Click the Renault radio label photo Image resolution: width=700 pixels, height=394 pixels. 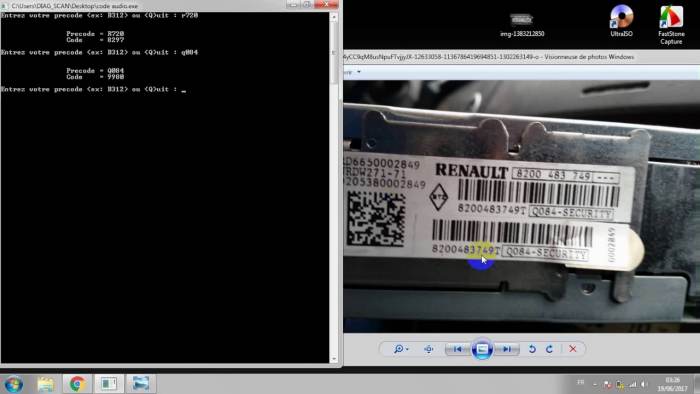[521, 206]
